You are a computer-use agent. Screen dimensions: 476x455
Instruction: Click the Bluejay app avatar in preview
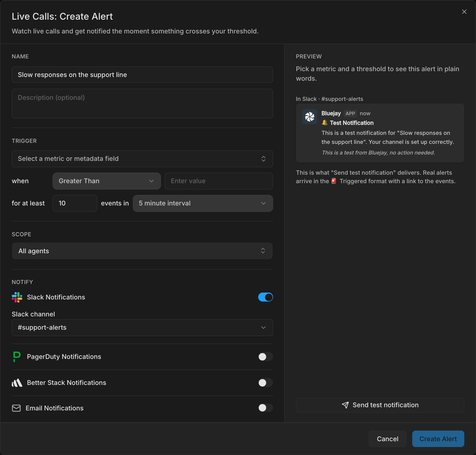click(309, 117)
